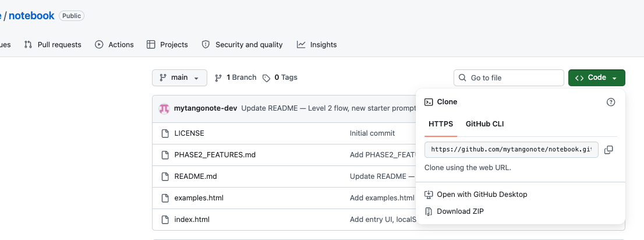Open mytangonote-dev avatar image

click(164, 108)
